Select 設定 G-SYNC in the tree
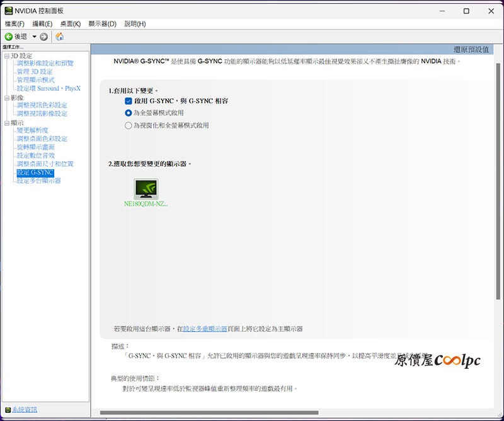The image size is (504, 421). [x=35, y=172]
